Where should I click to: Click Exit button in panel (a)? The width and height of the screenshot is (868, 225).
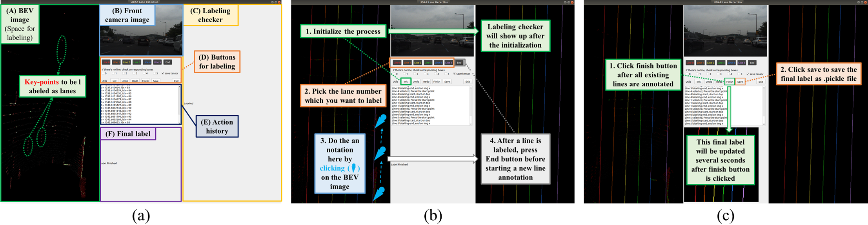click(176, 81)
